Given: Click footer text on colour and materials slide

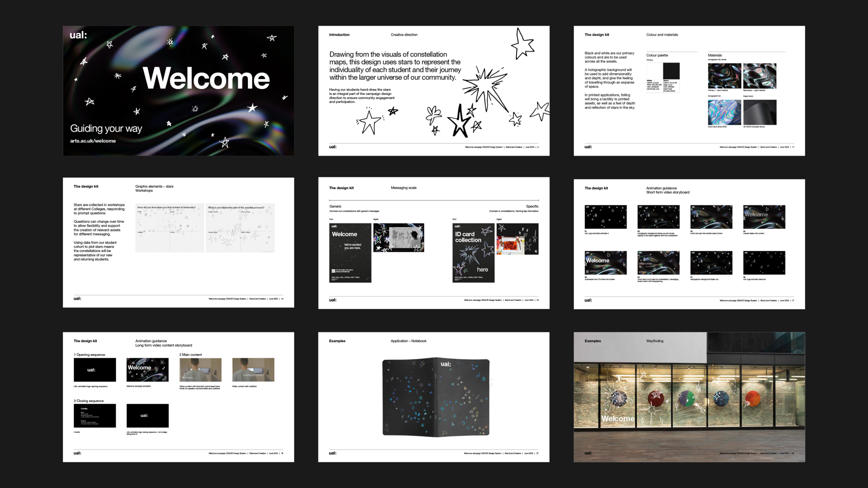Looking at the screenshot, I should click(x=757, y=147).
